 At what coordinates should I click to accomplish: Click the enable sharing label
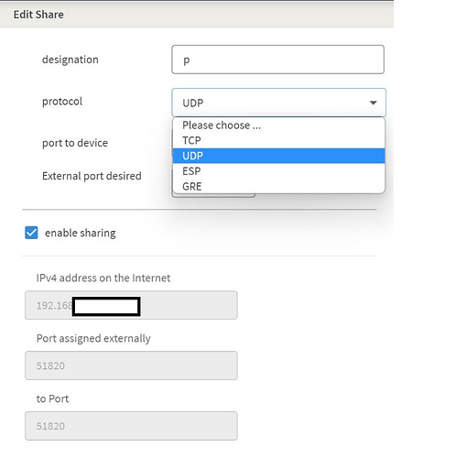pos(81,233)
